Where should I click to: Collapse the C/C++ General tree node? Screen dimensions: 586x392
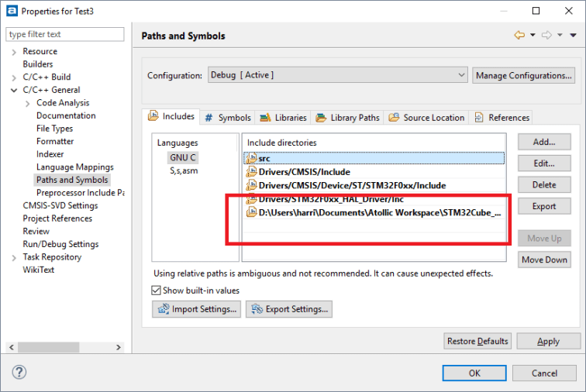tap(14, 90)
